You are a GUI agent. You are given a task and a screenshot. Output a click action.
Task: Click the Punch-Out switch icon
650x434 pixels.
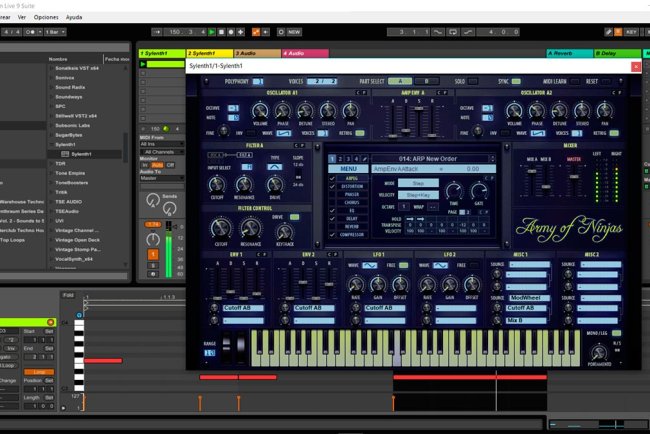[x=468, y=32]
